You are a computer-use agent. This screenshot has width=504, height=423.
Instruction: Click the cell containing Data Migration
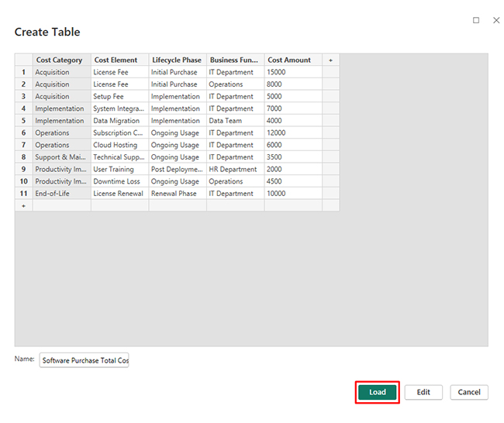pos(118,121)
